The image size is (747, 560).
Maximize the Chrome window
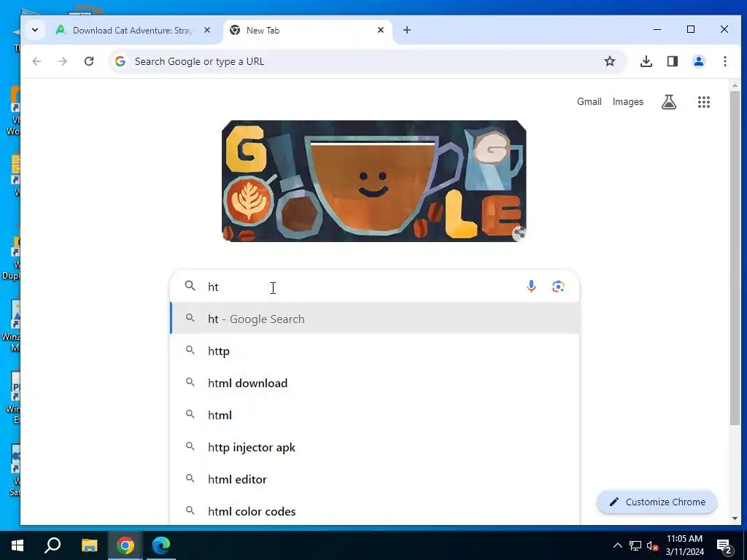691,29
